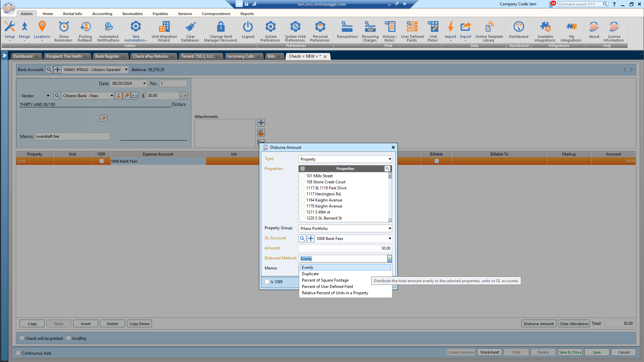Collapse the Disbursal Method dropdown arrow
This screenshot has width=644, height=362.
pos(390,259)
